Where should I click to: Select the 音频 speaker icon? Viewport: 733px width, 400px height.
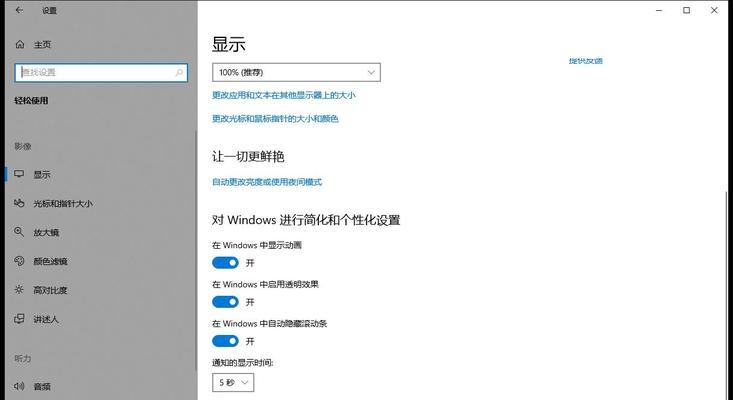pyautogui.click(x=19, y=386)
